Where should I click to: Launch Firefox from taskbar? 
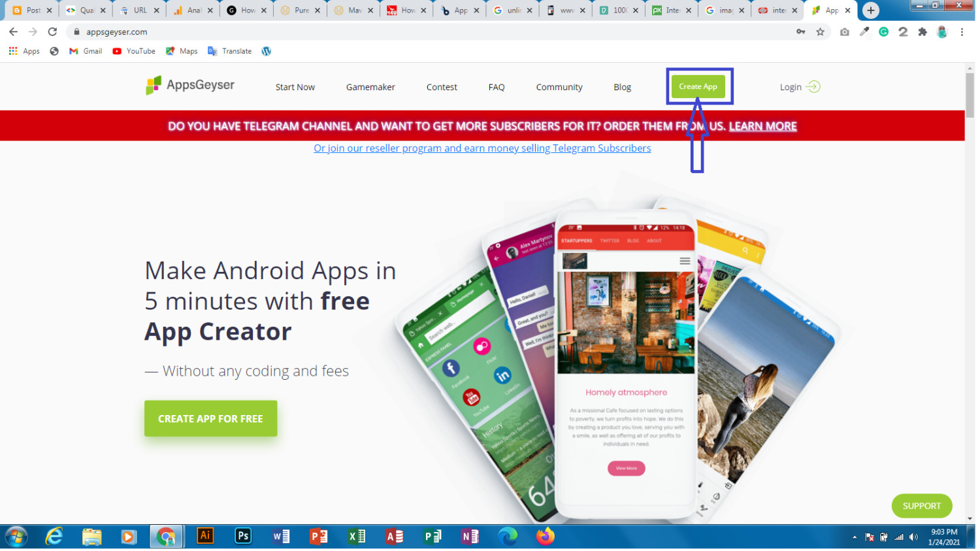pos(546,537)
